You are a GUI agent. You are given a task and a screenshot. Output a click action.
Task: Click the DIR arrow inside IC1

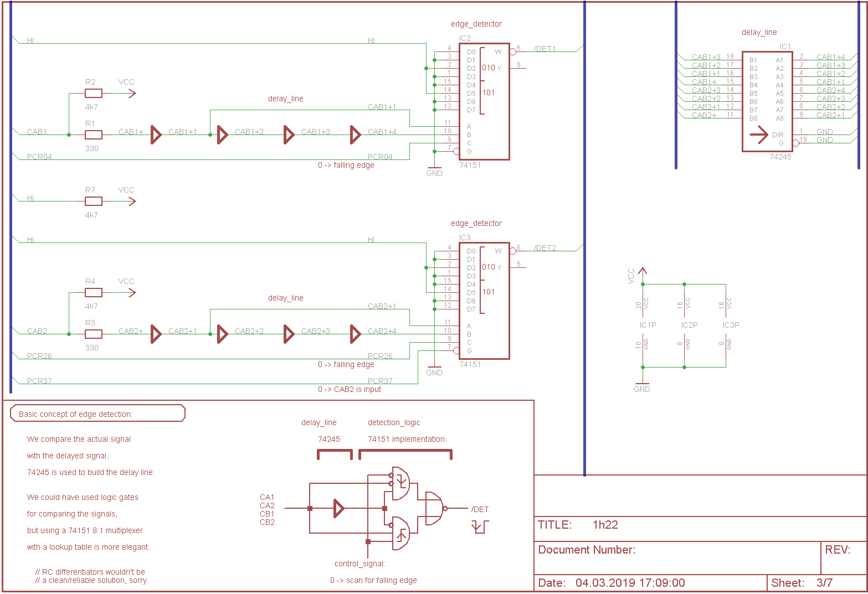click(758, 135)
